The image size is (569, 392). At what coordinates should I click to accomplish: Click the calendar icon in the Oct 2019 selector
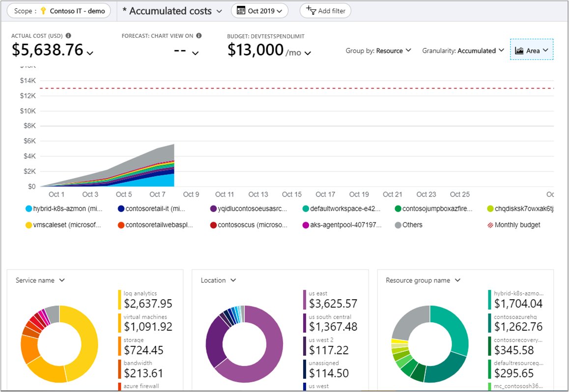[x=240, y=10]
